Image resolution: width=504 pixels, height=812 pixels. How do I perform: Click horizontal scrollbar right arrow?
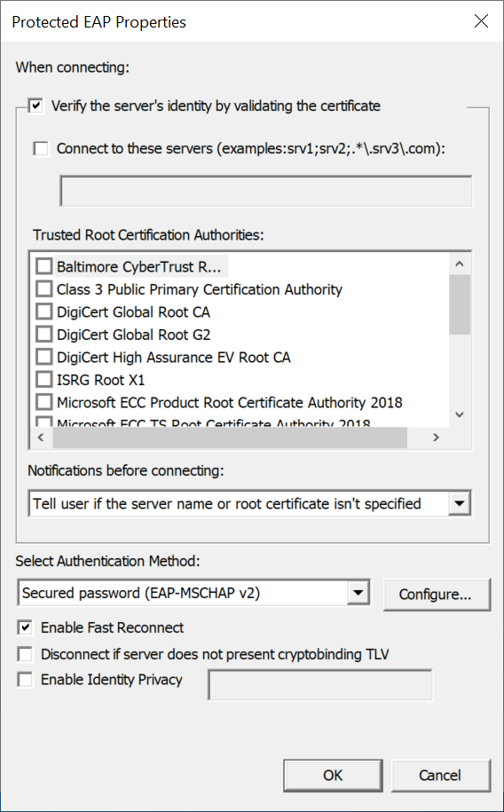click(437, 438)
